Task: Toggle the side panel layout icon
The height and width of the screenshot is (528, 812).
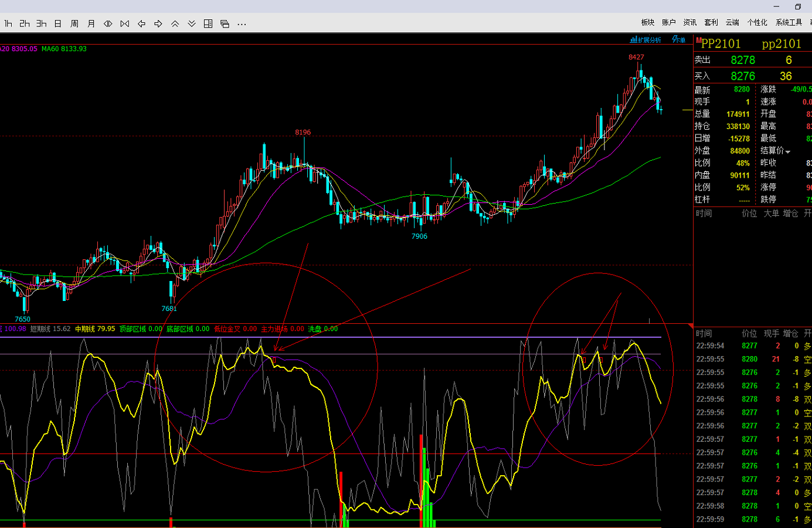Action: tap(208, 23)
